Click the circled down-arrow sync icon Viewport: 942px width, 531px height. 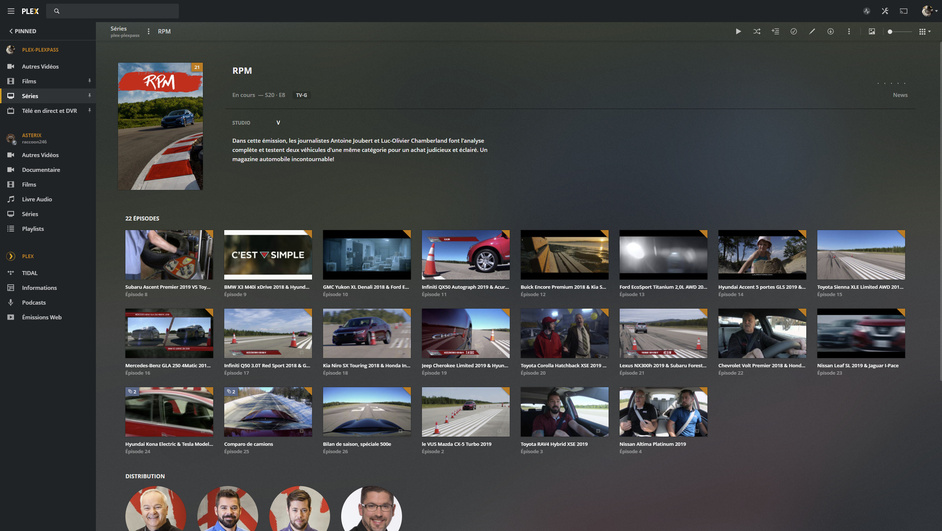pos(830,31)
